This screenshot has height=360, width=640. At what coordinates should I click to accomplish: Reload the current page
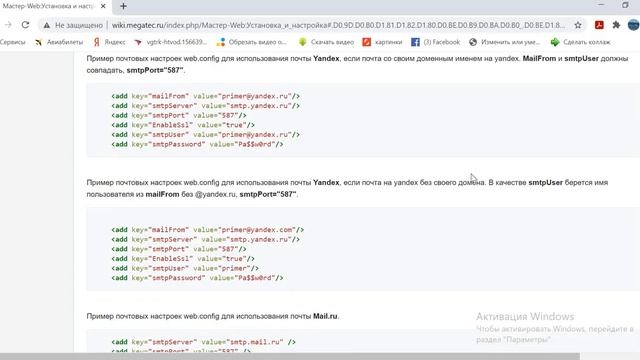[25, 25]
